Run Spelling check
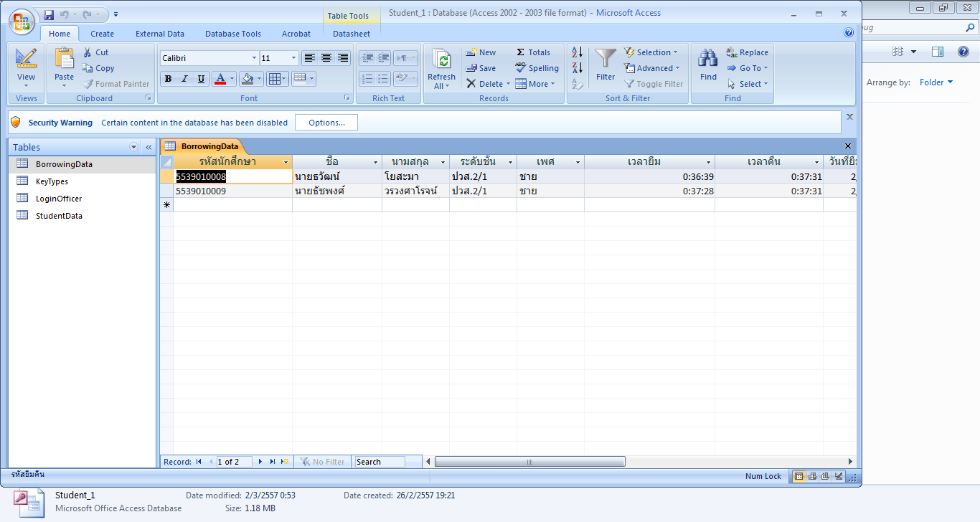Image resolution: width=980 pixels, height=522 pixels. (x=537, y=68)
